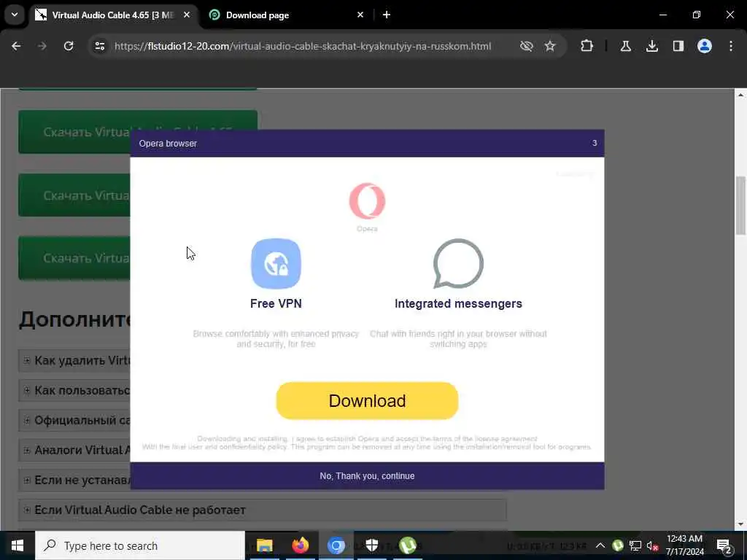Screen dimensions: 747x560
Task: Click the Free VPN icon
Action: coord(276,264)
